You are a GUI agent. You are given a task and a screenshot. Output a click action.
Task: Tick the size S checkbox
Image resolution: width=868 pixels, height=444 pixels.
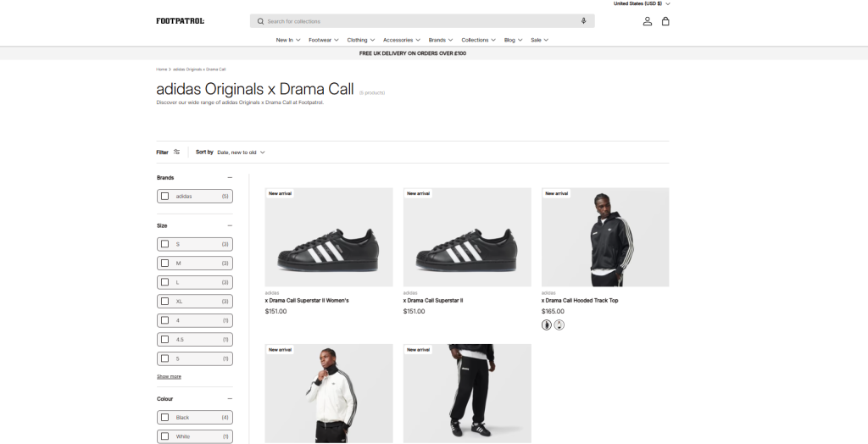coord(165,244)
